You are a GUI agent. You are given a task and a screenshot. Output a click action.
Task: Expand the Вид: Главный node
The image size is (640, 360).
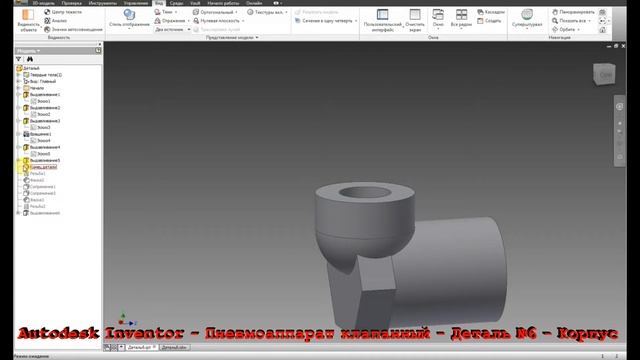click(x=18, y=82)
